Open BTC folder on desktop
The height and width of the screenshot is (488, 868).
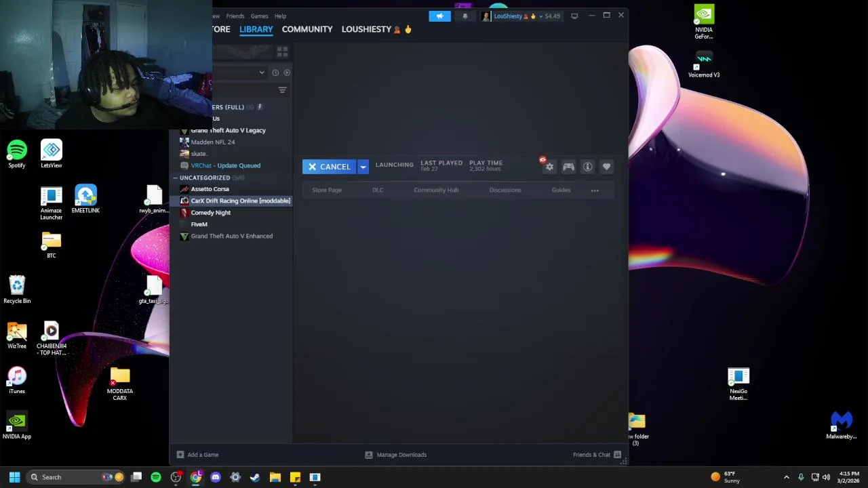point(52,245)
